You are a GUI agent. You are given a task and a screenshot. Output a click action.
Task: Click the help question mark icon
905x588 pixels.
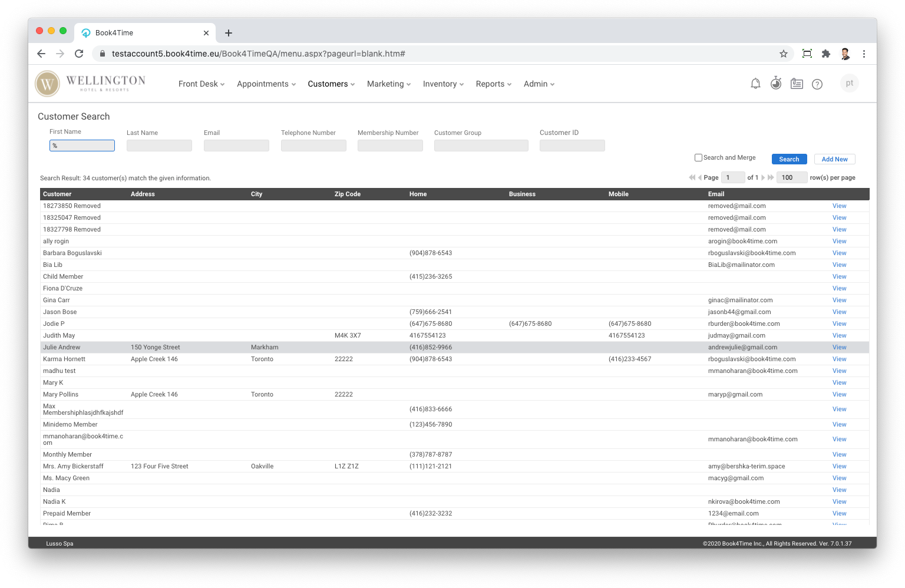tap(817, 84)
